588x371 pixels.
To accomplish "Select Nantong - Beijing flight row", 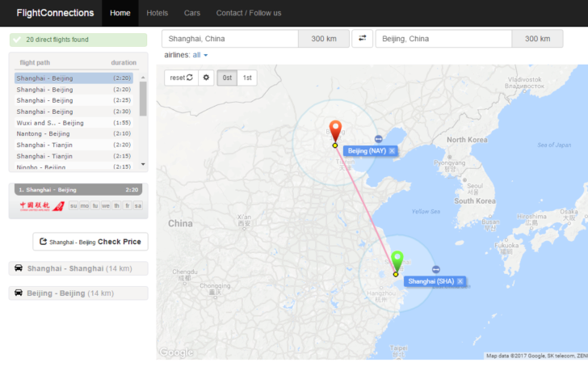I will click(73, 134).
